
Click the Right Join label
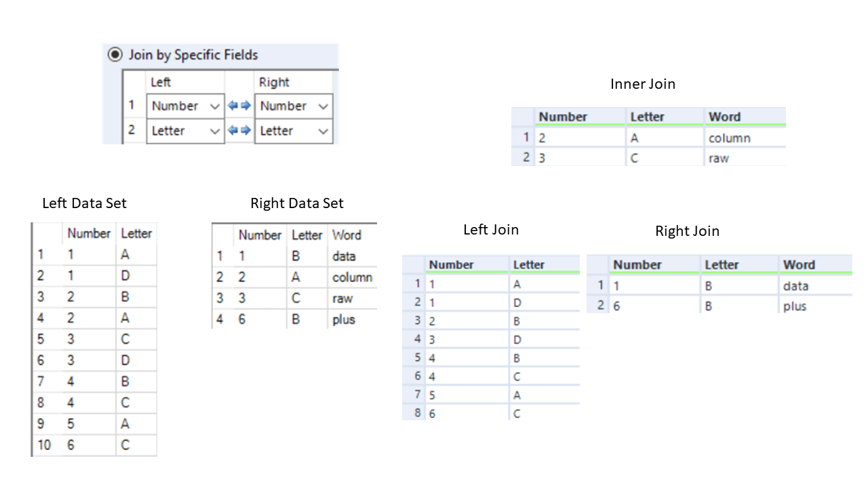point(687,230)
